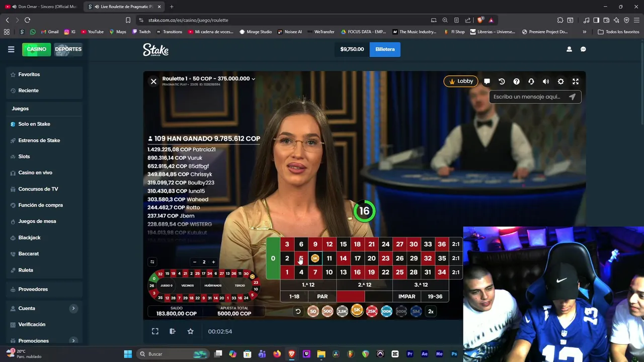Screen dimensions: 644x362
Task: Bet on PAR (even)
Action: click(x=323, y=297)
